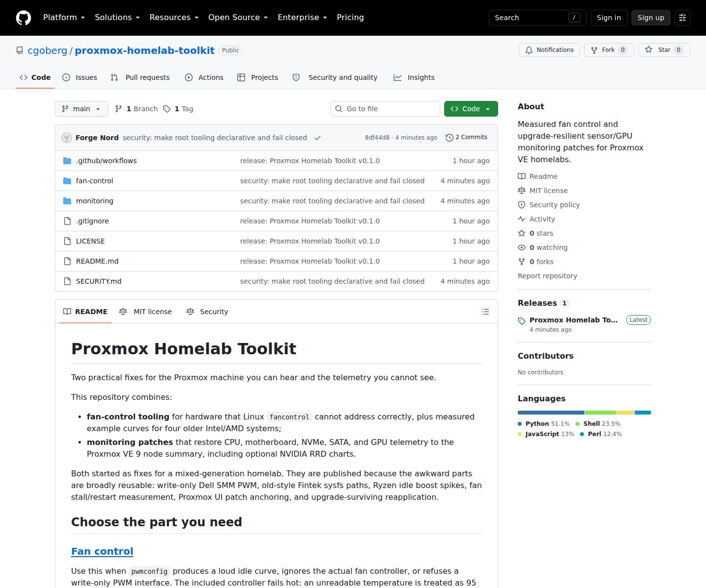Open the MIT license link in About
706x588 pixels.
(543, 191)
